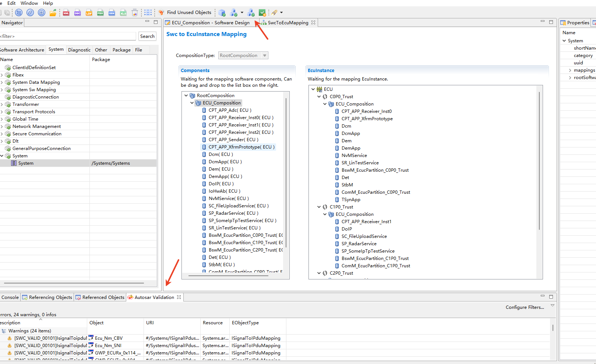Collapse the C0P0_Trust node in EcuInstance

[319, 97]
